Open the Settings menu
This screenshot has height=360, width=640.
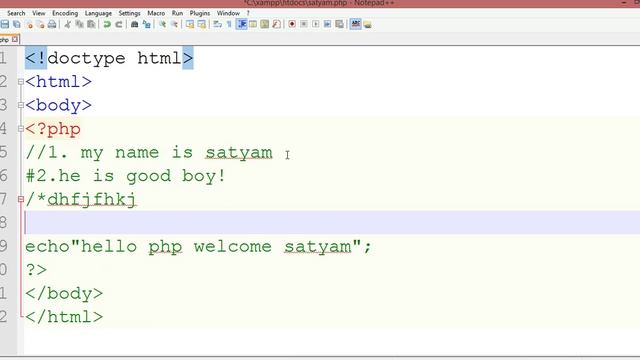(x=129, y=13)
